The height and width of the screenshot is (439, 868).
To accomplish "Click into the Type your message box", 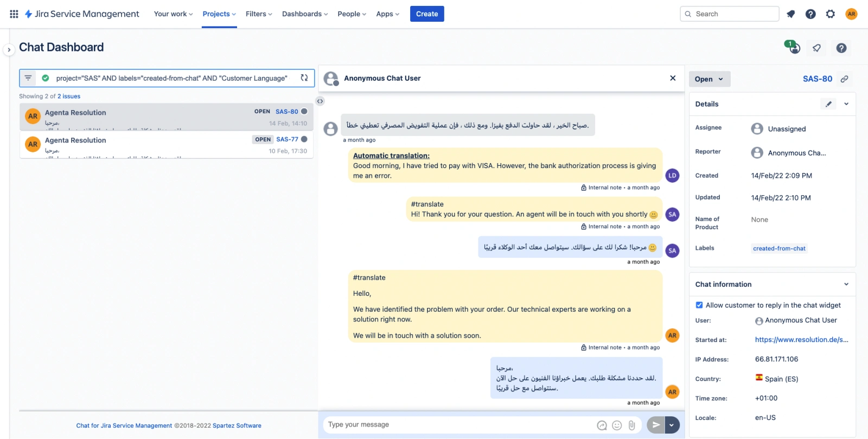I will (458, 425).
